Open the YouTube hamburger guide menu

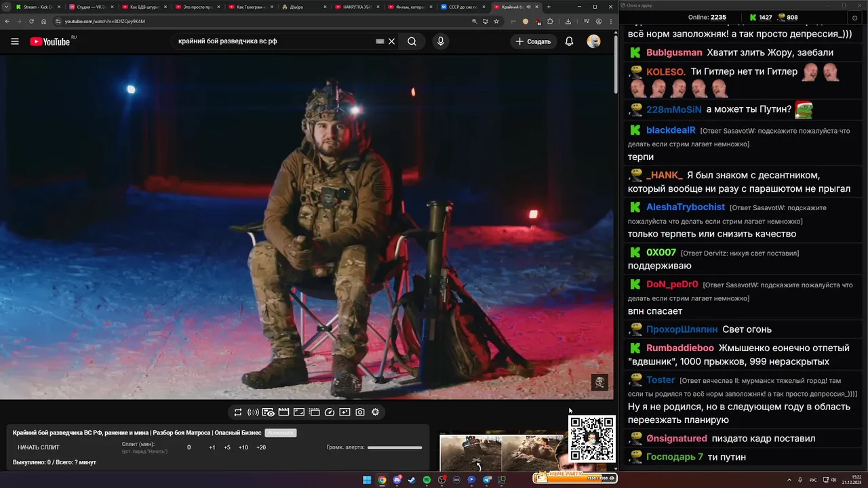(15, 41)
